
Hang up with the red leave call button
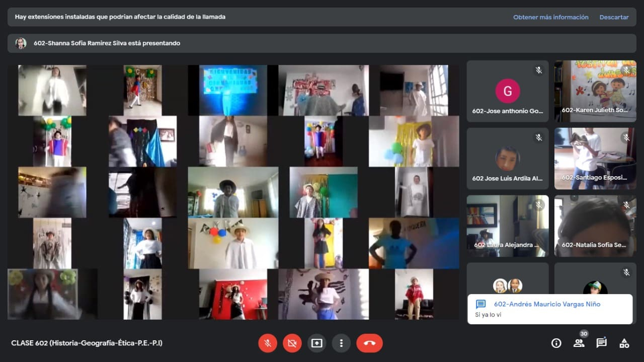coord(369,343)
